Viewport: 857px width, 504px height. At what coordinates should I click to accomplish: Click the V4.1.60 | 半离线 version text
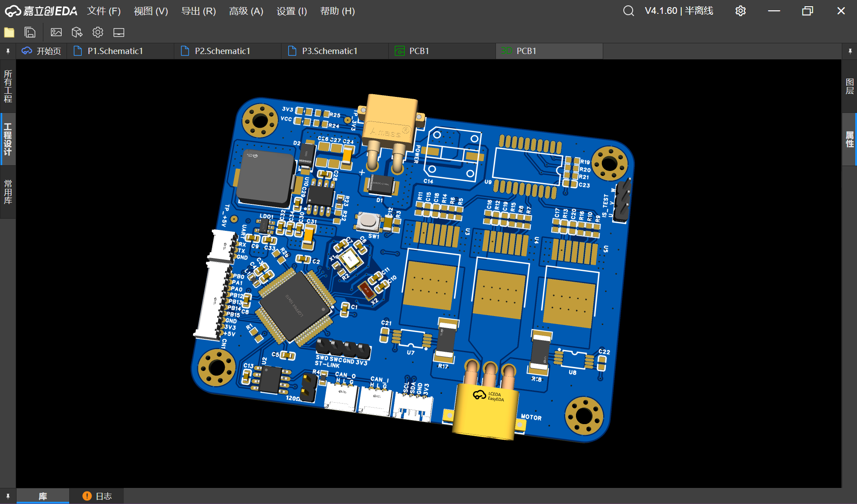click(x=679, y=11)
